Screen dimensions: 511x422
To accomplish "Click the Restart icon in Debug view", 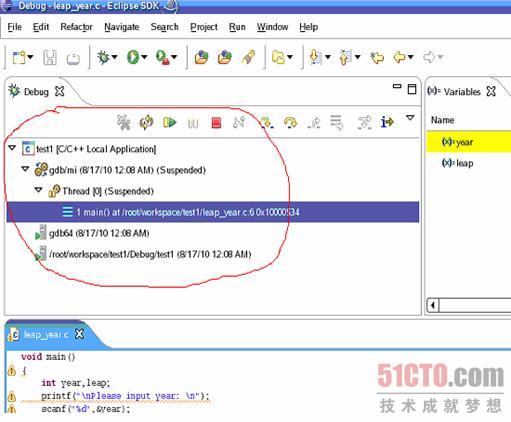I will 146,122.
